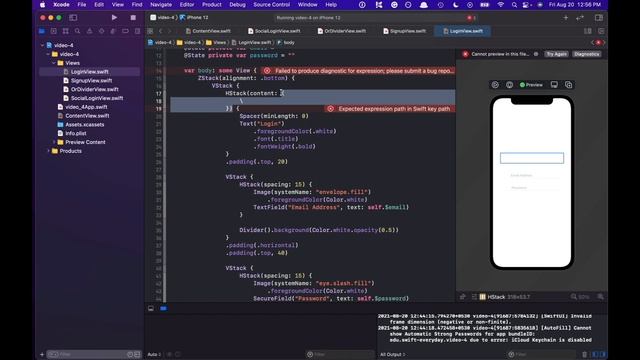640x360 pixels.
Task: Switch to the ContentView.swift tab
Action: pyautogui.click(x=208, y=31)
